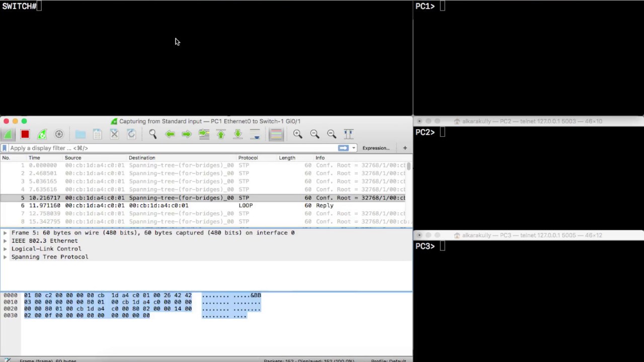The image size is (644, 362).
Task: Expand IEEE 802.3 Ethernet details
Action: 5,241
